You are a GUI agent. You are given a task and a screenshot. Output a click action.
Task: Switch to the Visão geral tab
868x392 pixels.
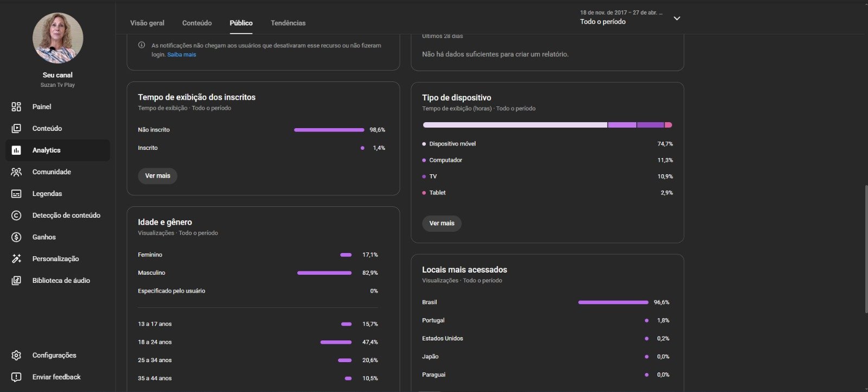[147, 23]
